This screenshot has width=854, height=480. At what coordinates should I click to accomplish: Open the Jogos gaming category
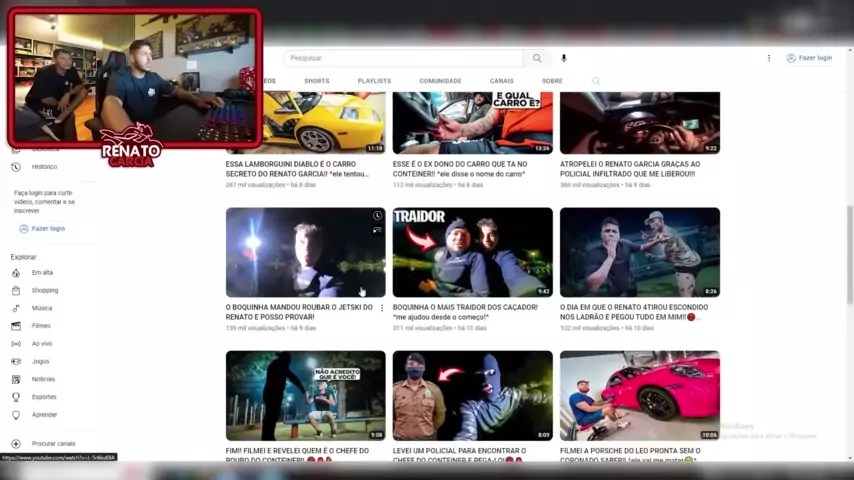(x=40, y=361)
